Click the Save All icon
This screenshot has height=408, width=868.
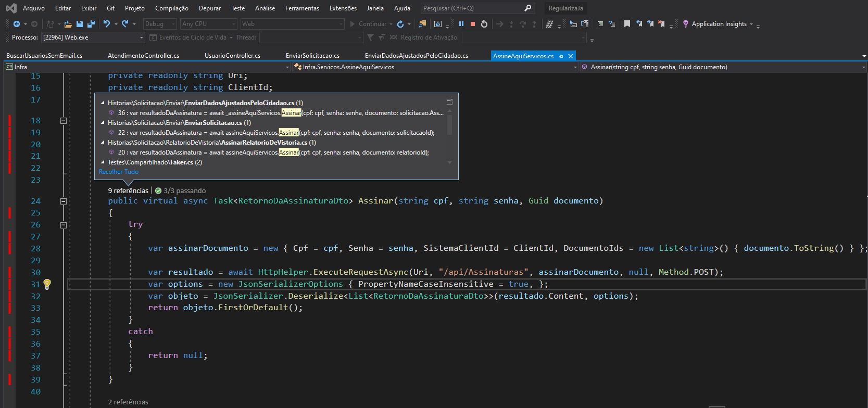click(91, 24)
